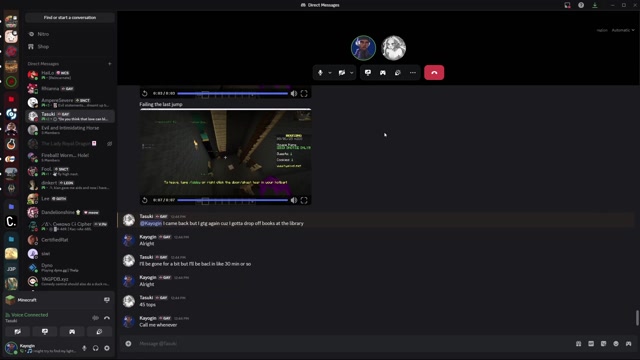Start an activity with controller icon

383,73
